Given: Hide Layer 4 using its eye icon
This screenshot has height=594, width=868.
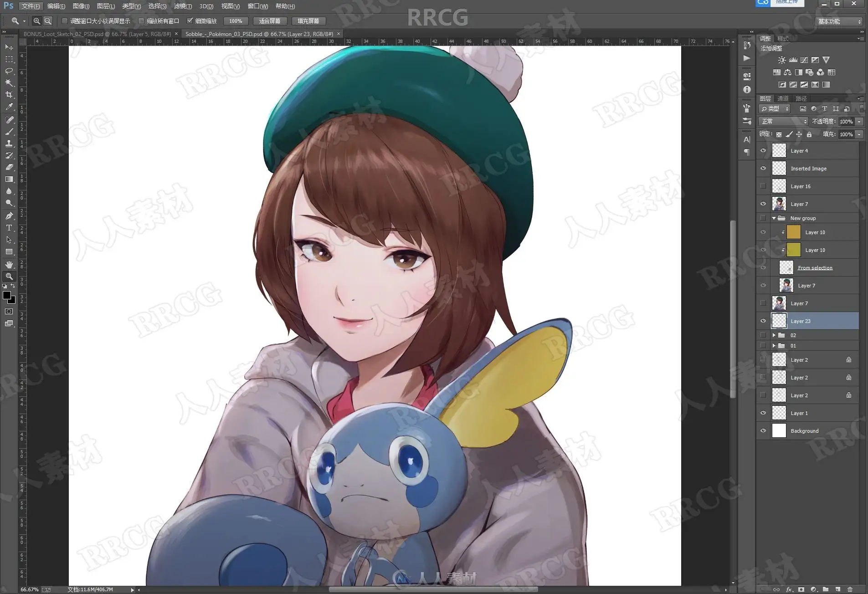Looking at the screenshot, I should [763, 150].
